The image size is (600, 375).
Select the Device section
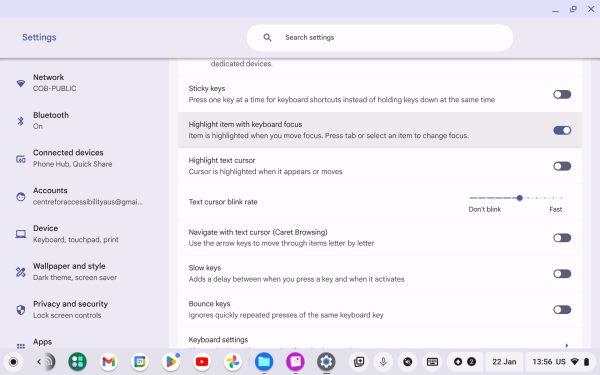84,234
